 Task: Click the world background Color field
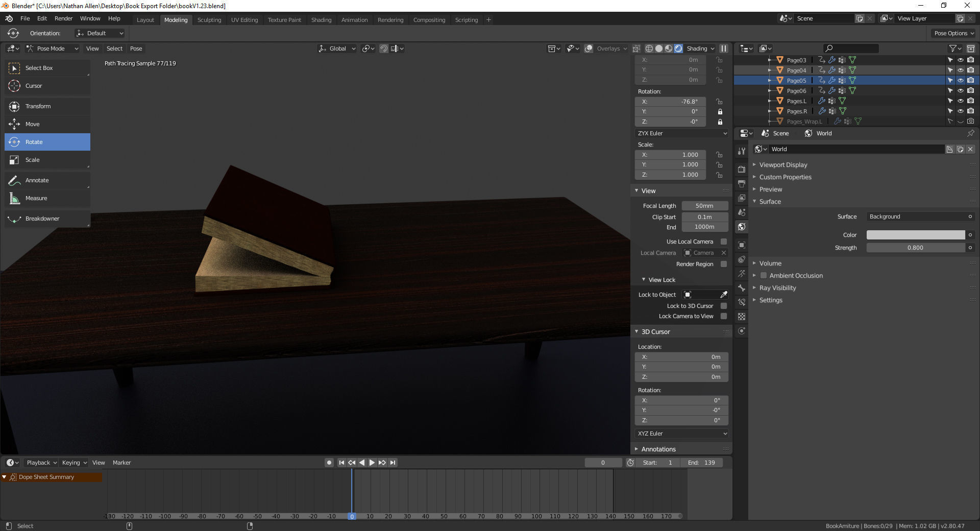[x=915, y=235]
